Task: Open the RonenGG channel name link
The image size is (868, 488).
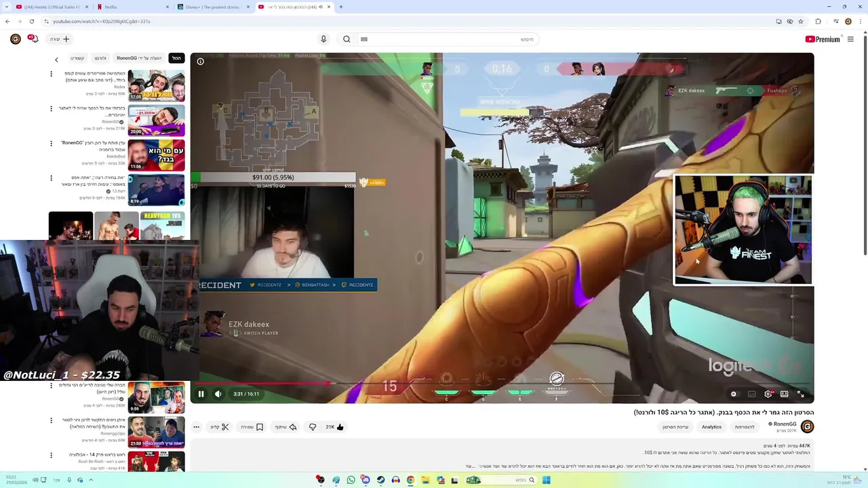Action: (785, 424)
